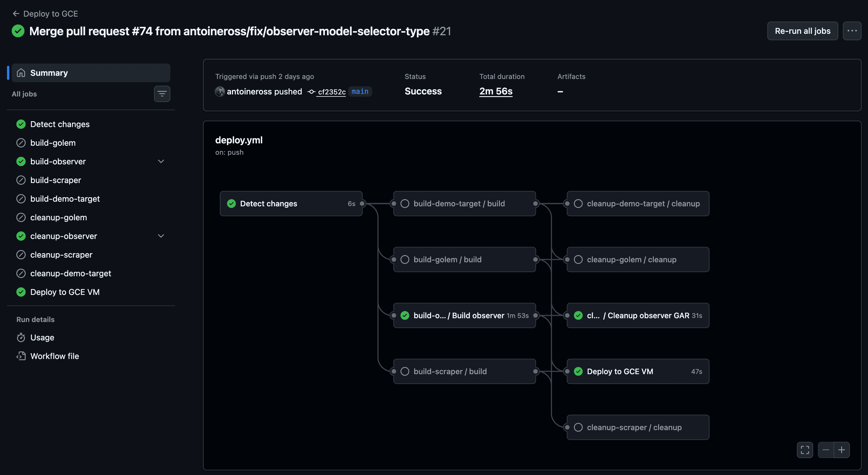This screenshot has width=868, height=475.
Task: Click the filter icon next to All jobs
Action: [162, 94]
